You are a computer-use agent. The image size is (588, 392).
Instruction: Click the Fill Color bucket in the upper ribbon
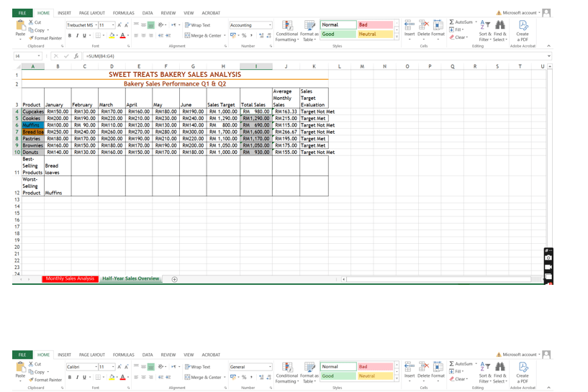(112, 35)
